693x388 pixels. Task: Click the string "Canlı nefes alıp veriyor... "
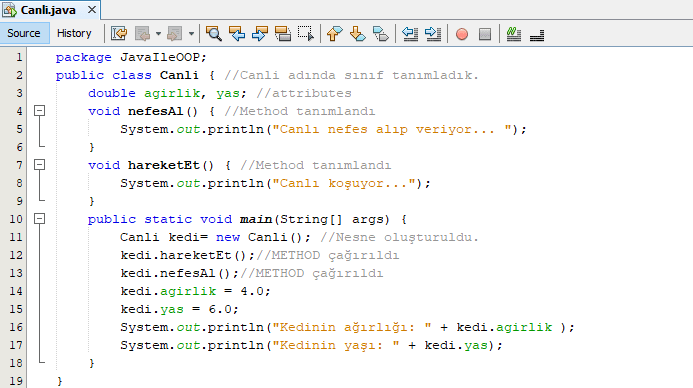pyautogui.click(x=392, y=129)
